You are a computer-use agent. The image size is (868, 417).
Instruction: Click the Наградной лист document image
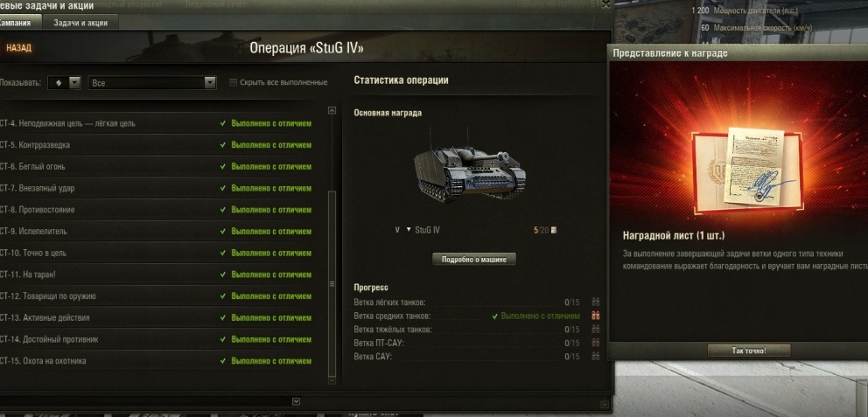click(746, 170)
